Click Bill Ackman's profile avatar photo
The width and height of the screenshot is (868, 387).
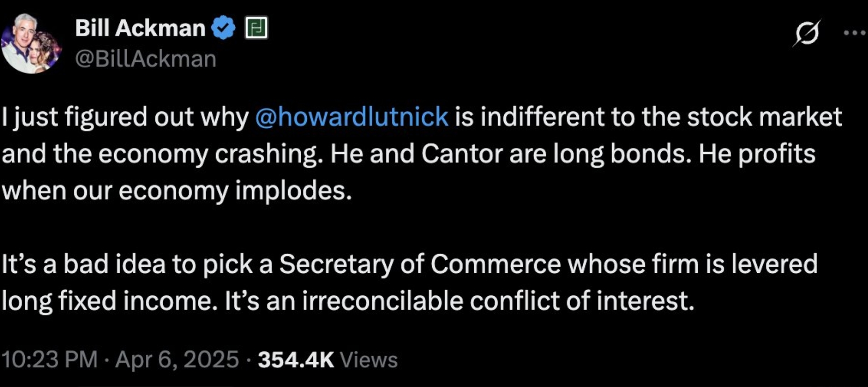pyautogui.click(x=31, y=44)
